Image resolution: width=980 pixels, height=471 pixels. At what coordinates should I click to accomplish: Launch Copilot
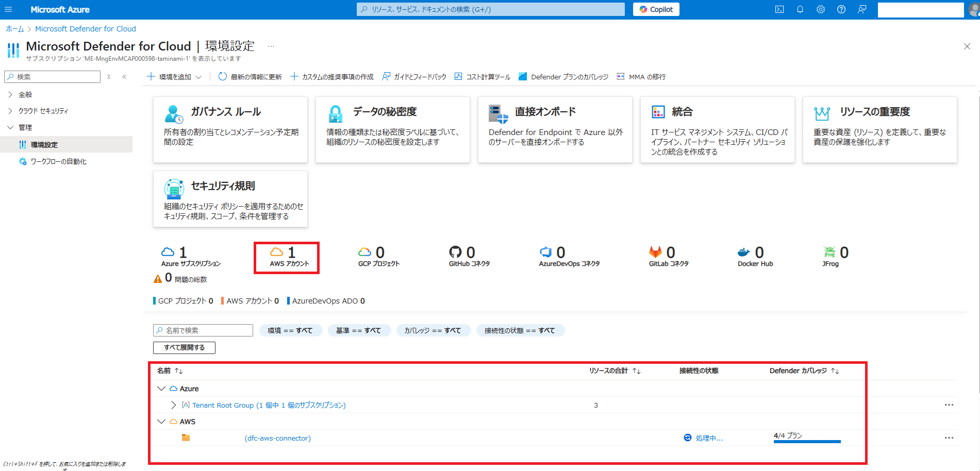tap(656, 9)
